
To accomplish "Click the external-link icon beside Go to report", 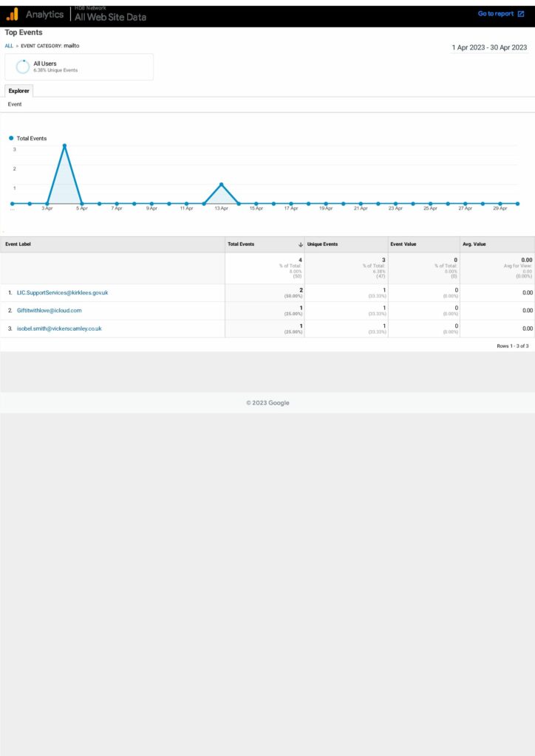I will pyautogui.click(x=521, y=14).
